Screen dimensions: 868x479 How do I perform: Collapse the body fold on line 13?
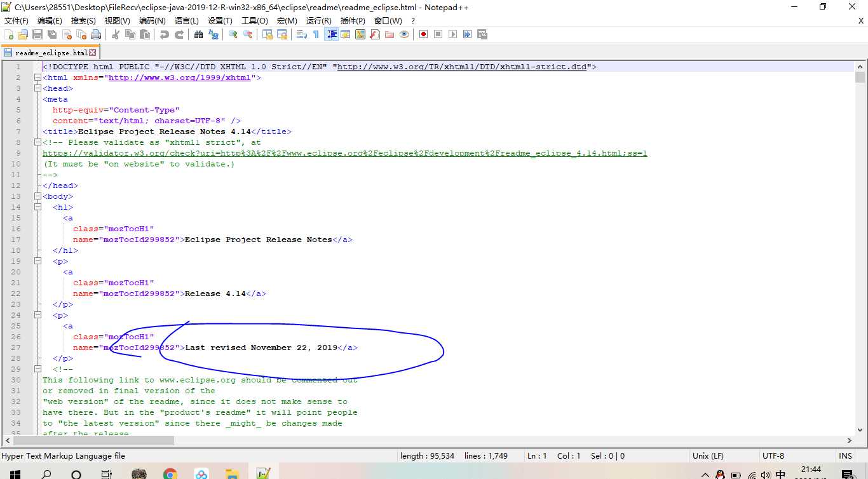click(37, 196)
